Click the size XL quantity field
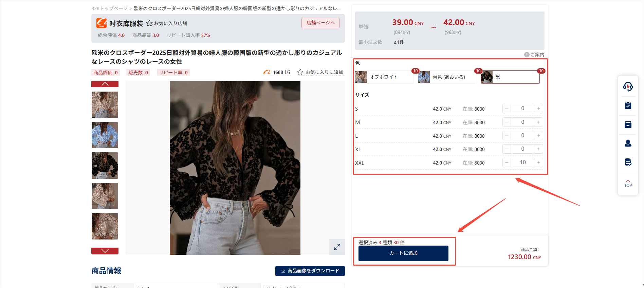The height and width of the screenshot is (288, 644). click(523, 149)
